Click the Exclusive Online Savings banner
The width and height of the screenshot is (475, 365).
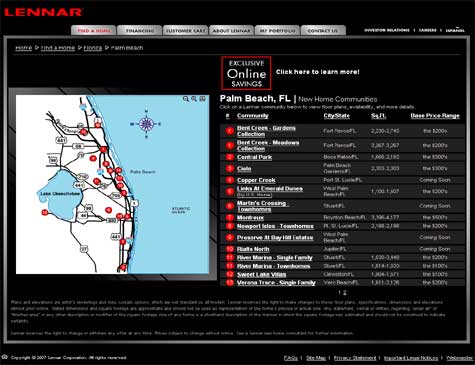pos(246,73)
